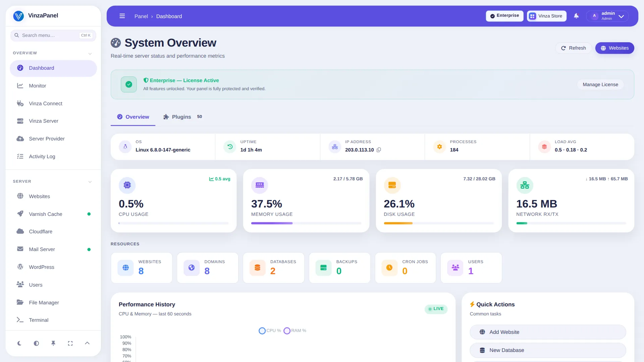This screenshot has width=644, height=362.
Task: Click the Databases resource icon
Action: (258, 267)
